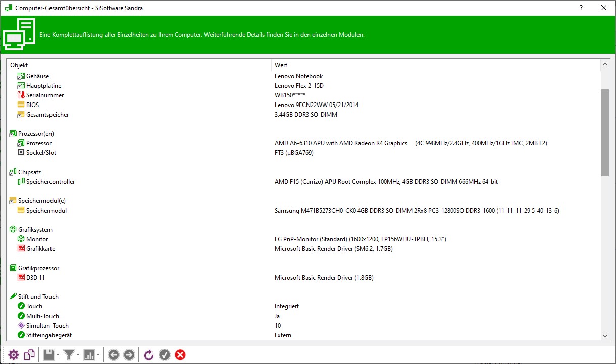Click the 'AMD F15 (Carrizo)' controller value
This screenshot has width=616, height=364.
386,182
